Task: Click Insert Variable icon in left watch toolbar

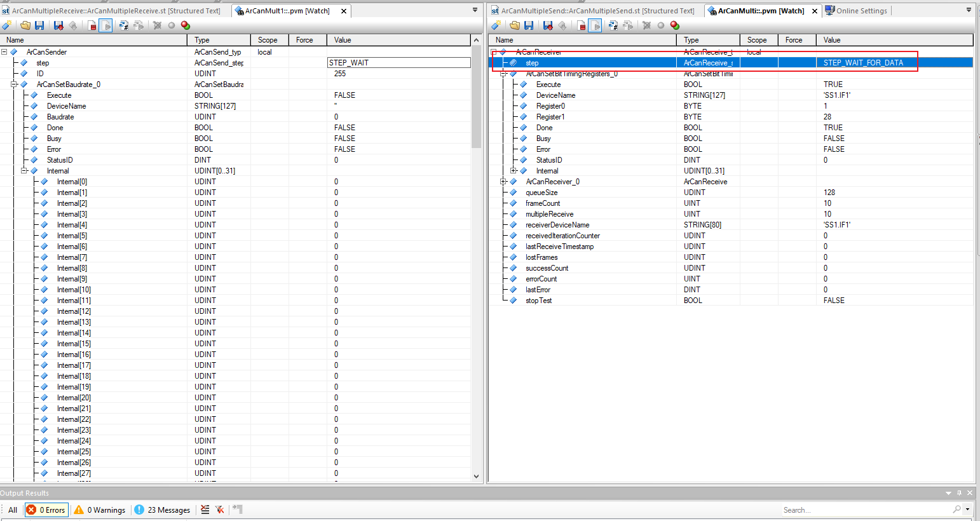Action: (7, 25)
